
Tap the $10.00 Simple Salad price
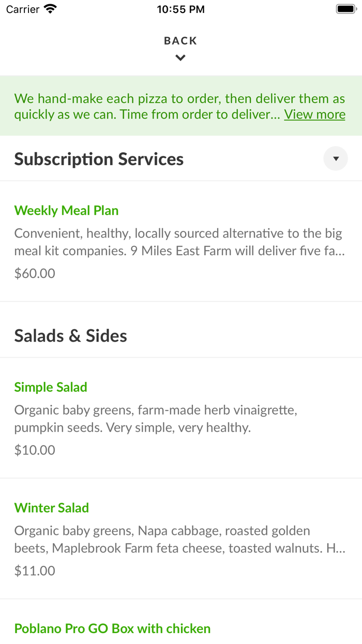[35, 450]
